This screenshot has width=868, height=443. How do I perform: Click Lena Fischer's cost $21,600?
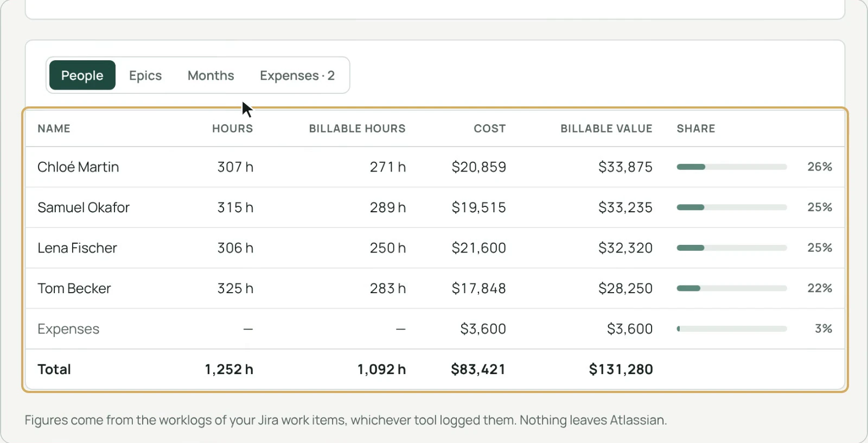(x=479, y=248)
